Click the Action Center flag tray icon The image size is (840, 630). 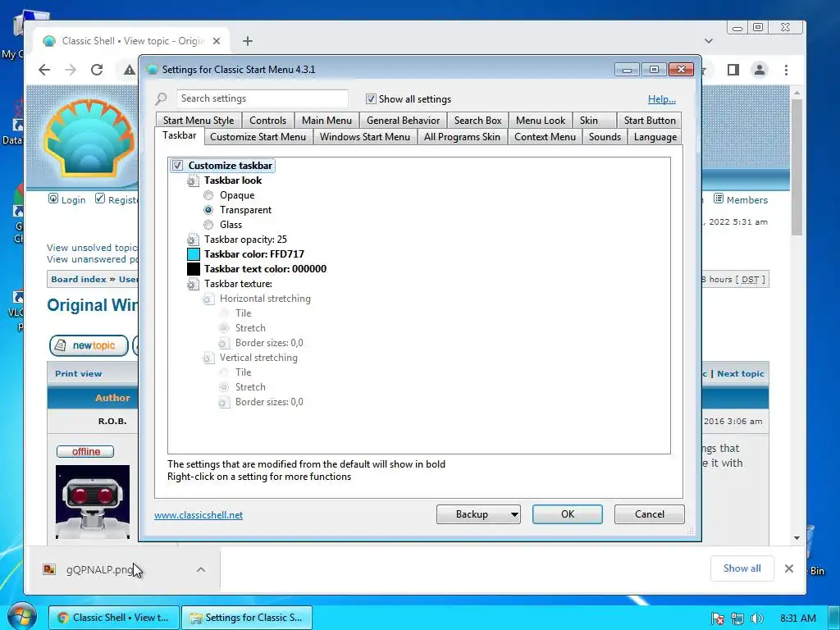click(717, 619)
